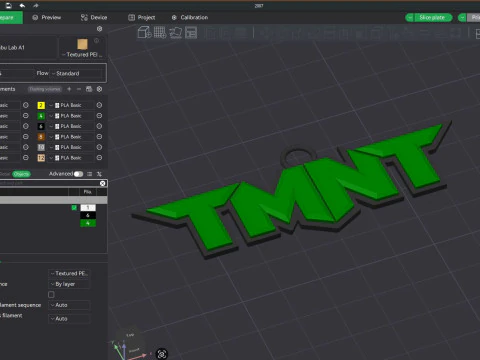Open the PLA Basic dropdown for filament 10

coord(71,147)
